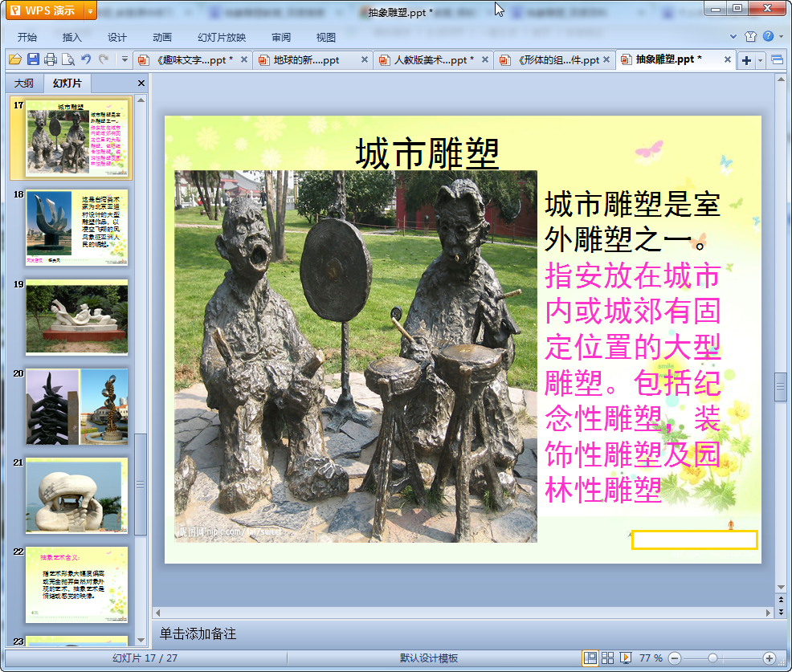
Task: Click the WPS 演示 logo button
Action: coord(44,10)
